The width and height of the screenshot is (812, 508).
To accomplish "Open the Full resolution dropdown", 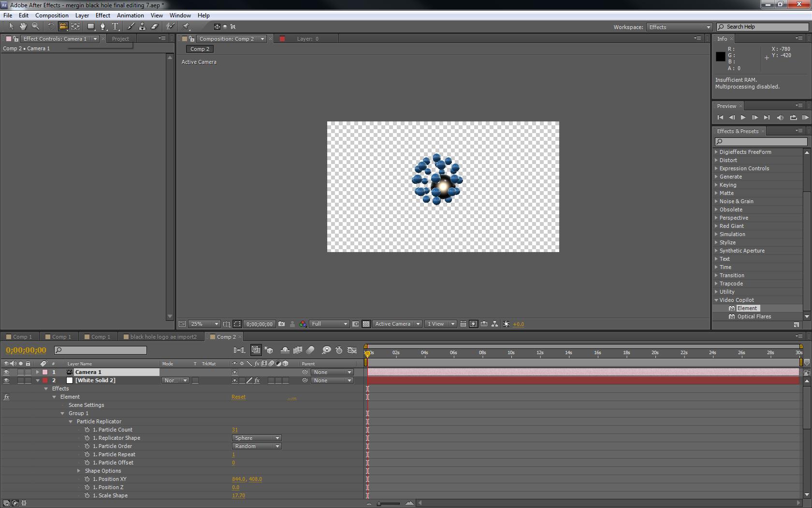I will coord(329,324).
